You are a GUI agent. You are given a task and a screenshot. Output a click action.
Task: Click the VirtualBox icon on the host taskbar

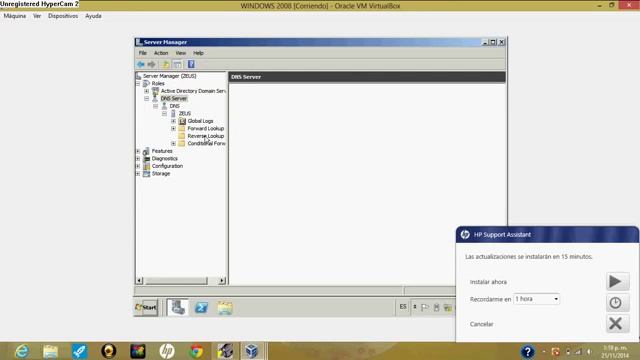pos(251,351)
